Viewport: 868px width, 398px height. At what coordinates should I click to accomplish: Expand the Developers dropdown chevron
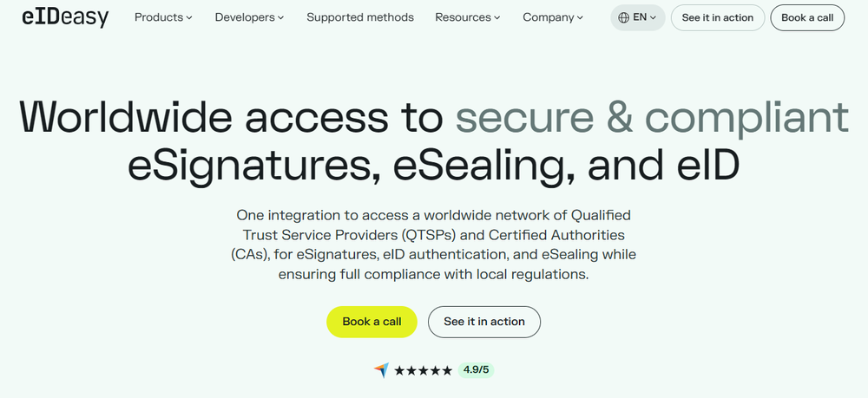[280, 17]
